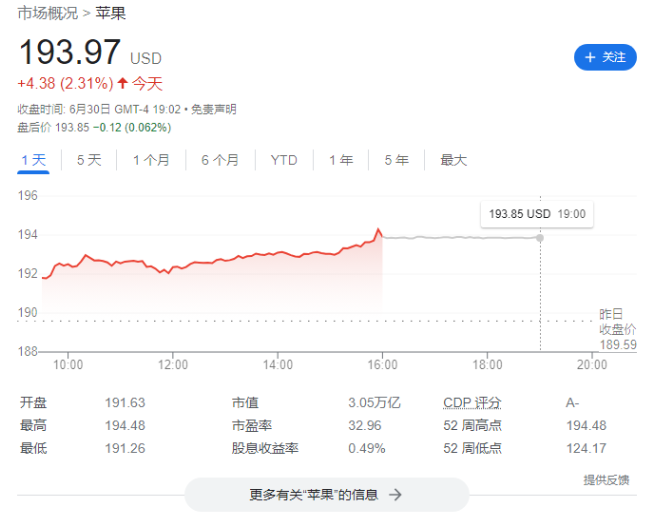Switch to the 6 个月 tab

click(220, 160)
